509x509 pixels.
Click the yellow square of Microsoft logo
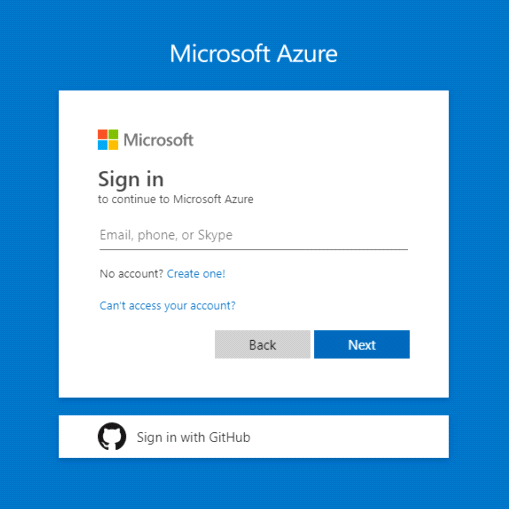click(113, 145)
